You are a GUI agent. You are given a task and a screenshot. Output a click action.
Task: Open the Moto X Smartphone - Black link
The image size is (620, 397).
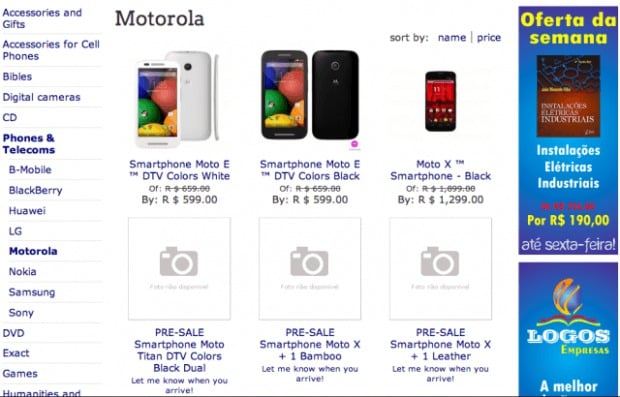coord(440,170)
